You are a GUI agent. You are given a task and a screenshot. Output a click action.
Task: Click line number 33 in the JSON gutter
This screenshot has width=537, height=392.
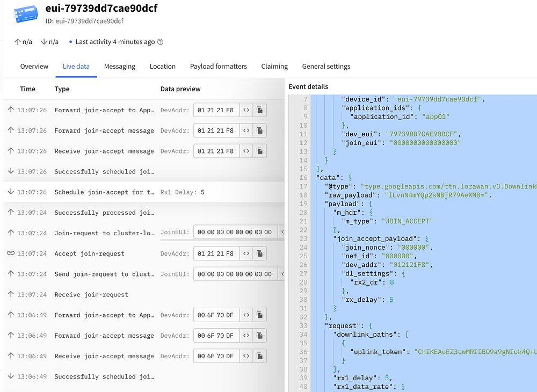click(x=303, y=325)
